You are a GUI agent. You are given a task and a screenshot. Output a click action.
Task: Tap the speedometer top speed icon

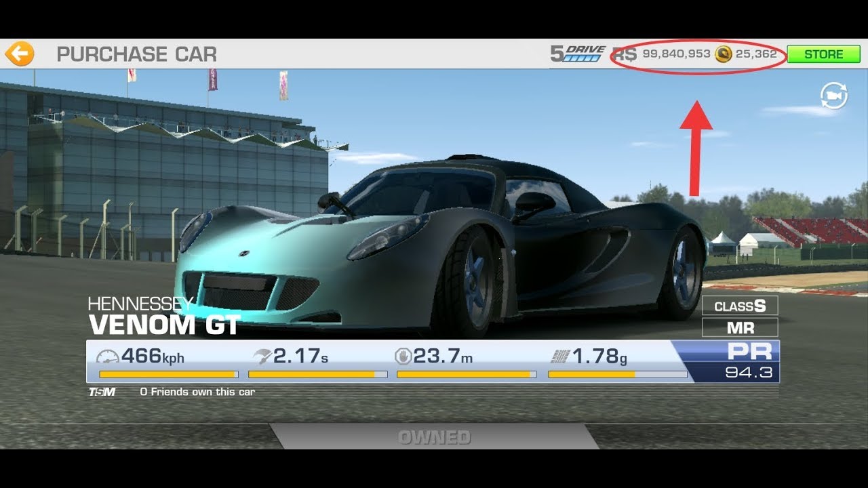tap(107, 356)
